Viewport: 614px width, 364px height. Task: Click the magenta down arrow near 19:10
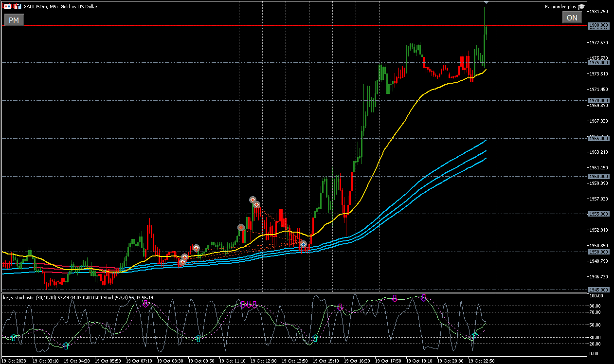[423, 298]
